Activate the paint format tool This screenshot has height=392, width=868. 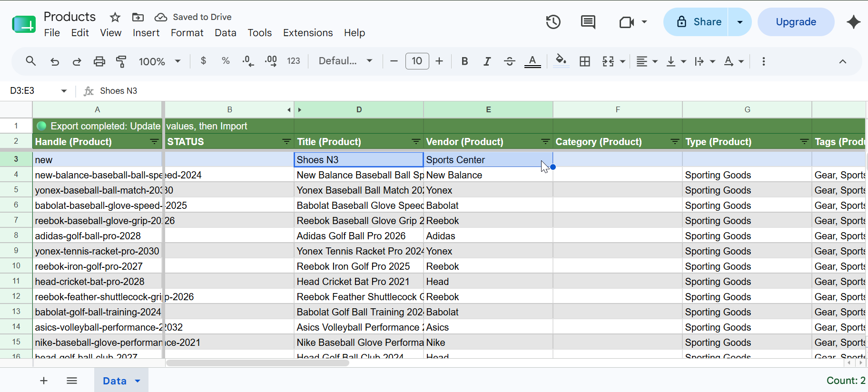pos(121,61)
